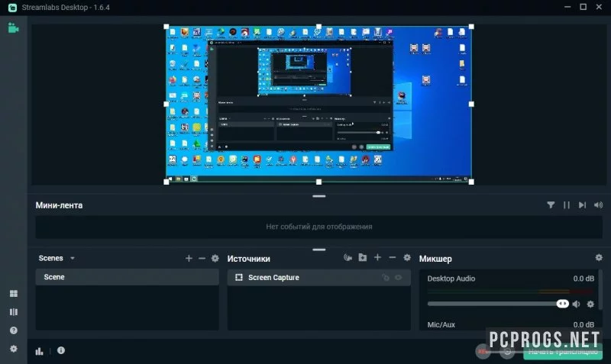Pause the Мини-лента alert queue
Image resolution: width=611 pixels, height=364 pixels.
566,205
